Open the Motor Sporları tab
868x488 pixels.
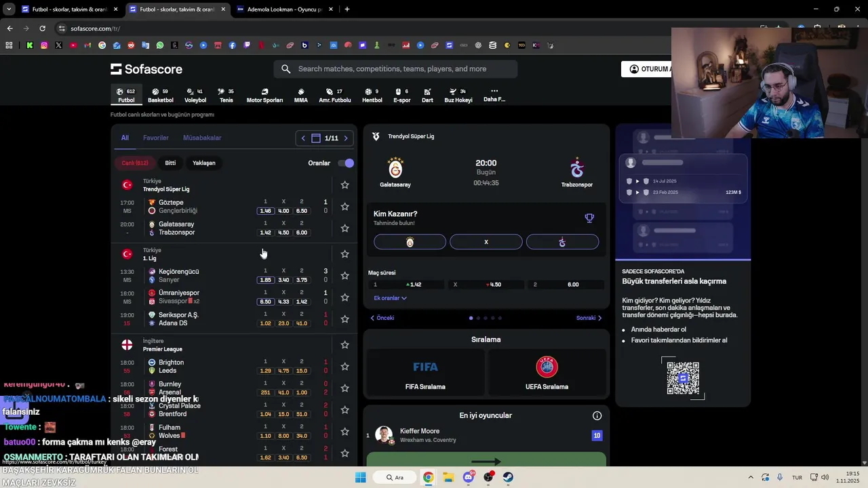click(x=264, y=96)
